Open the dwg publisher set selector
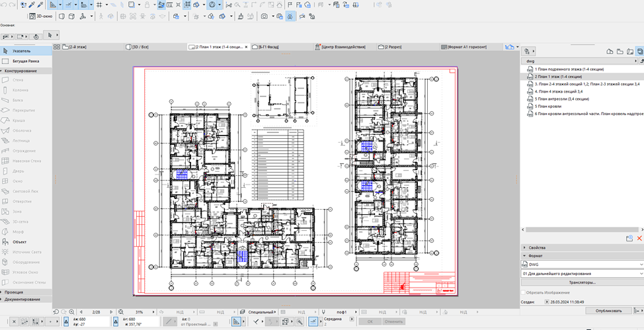Screen dimensions: 644x330 [579, 62]
